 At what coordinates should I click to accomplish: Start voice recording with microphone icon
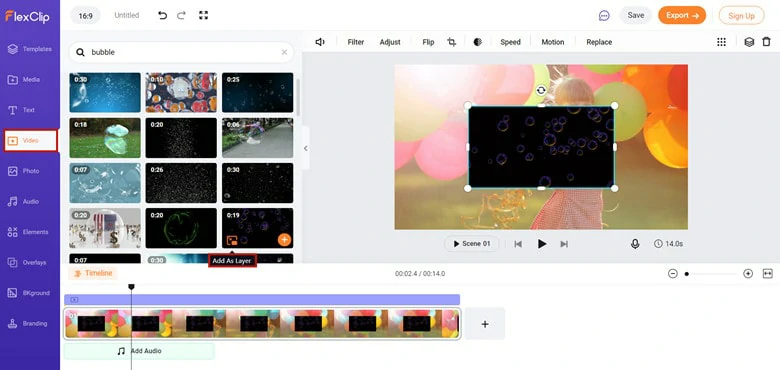pos(635,244)
